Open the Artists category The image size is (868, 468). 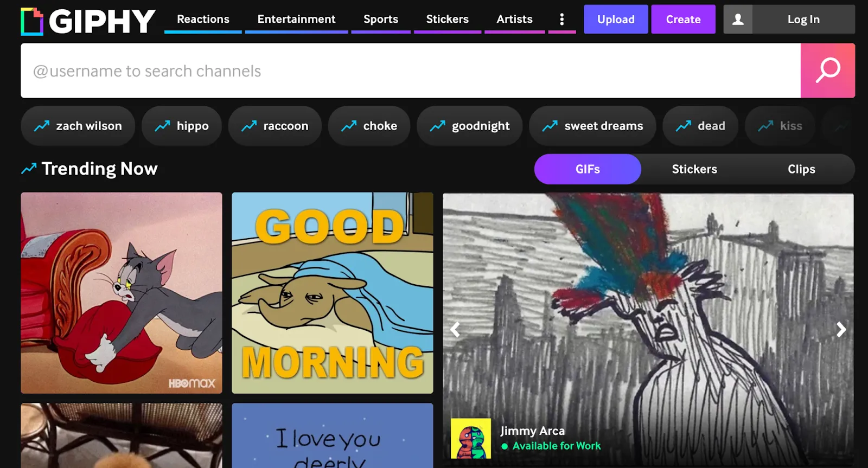pos(515,20)
